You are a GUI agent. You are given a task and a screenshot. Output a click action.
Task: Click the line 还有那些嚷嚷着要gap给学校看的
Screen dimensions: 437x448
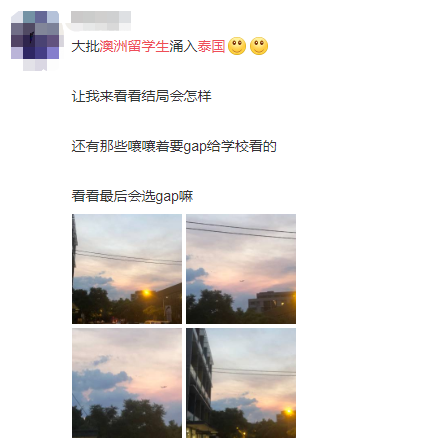[x=174, y=146]
